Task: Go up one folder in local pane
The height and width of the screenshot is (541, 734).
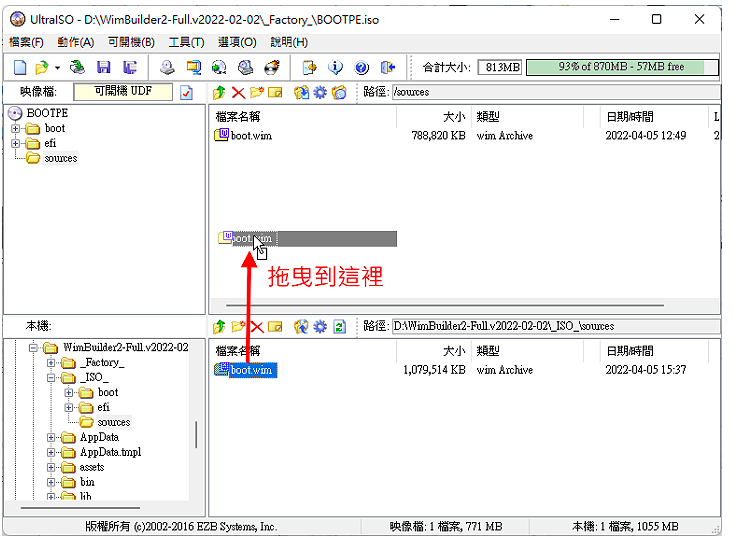Action: tap(219, 326)
